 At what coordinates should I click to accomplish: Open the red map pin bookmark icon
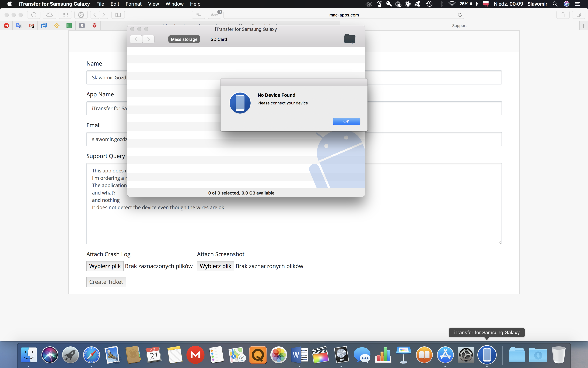tap(94, 26)
